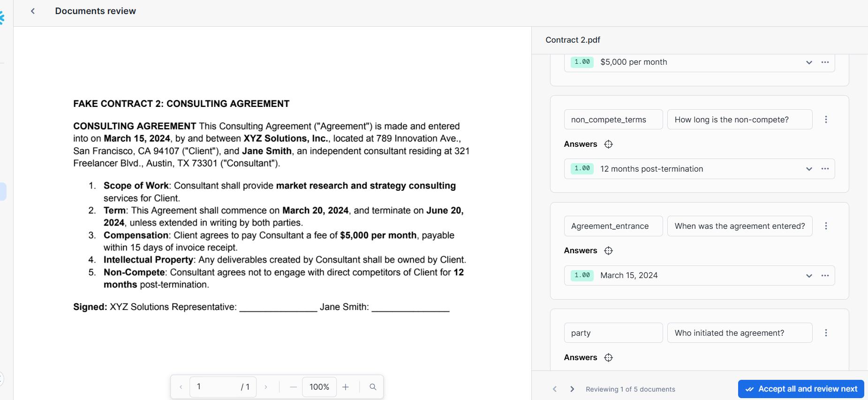This screenshot has width=868, height=400.
Task: Click the locate-answer crosshair for non_compete_terms
Action: pyautogui.click(x=608, y=144)
